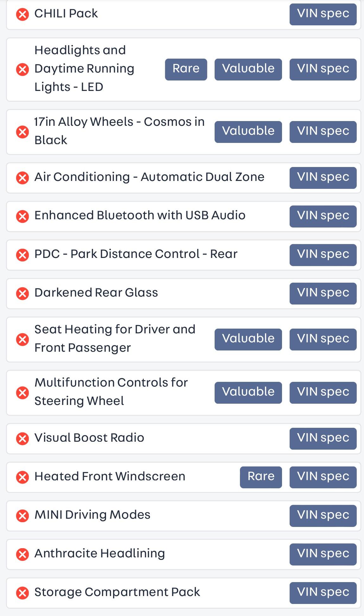Click Valuable tag on Multifunction Controls row
This screenshot has width=364, height=616.
pyautogui.click(x=248, y=392)
